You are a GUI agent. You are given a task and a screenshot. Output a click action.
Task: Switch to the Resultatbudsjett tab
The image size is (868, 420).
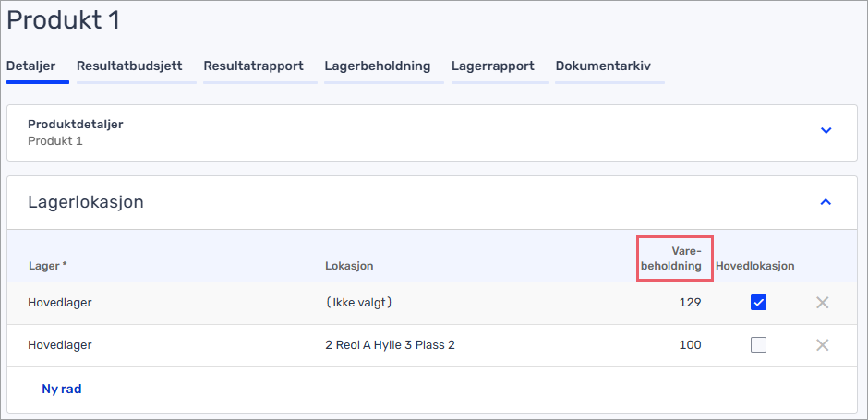[129, 66]
